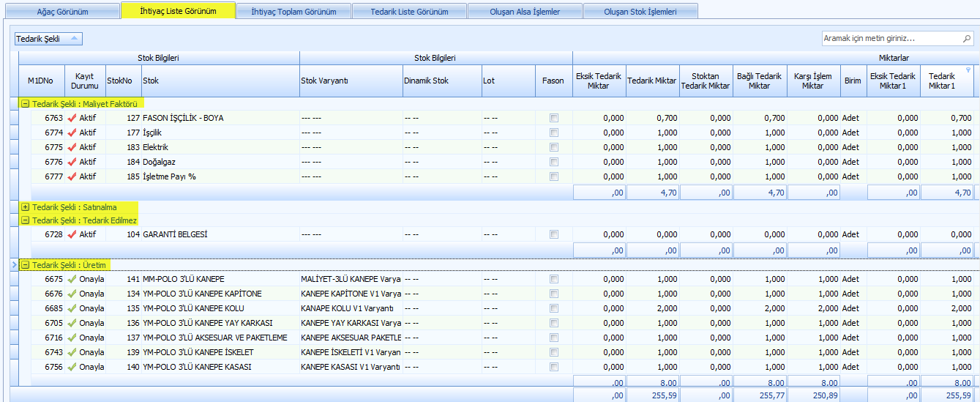Click filter icon on Tedarik Miktar 1 column
The height and width of the screenshot is (402, 980).
pyautogui.click(x=968, y=70)
